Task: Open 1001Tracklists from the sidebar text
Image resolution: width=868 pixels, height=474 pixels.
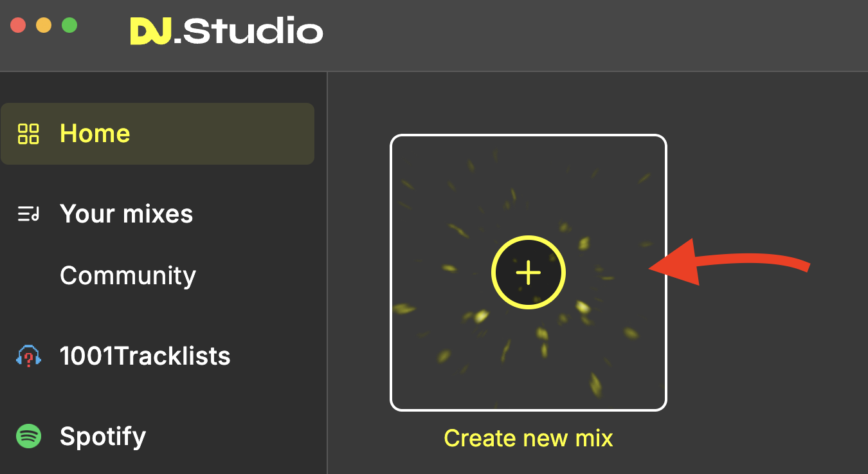Action: tap(145, 356)
